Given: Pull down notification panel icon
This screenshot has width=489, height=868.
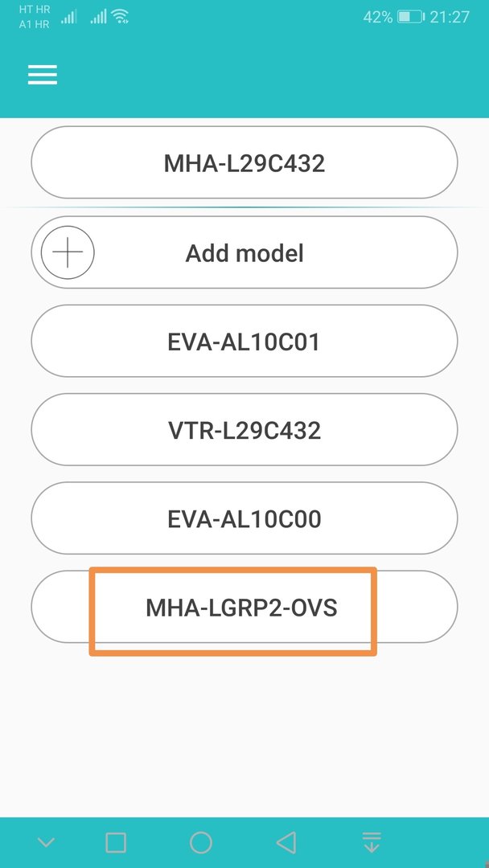Looking at the screenshot, I should pyautogui.click(x=372, y=842).
